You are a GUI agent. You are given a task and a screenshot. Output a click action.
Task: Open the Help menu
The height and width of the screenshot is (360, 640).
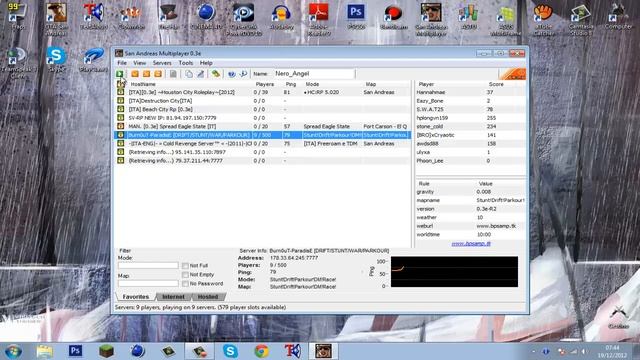(x=206, y=63)
